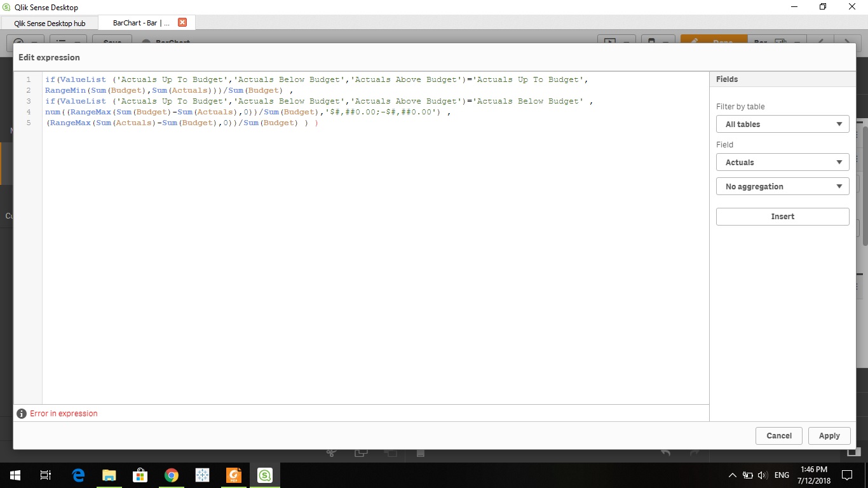Click the num function in the expression

[53, 112]
